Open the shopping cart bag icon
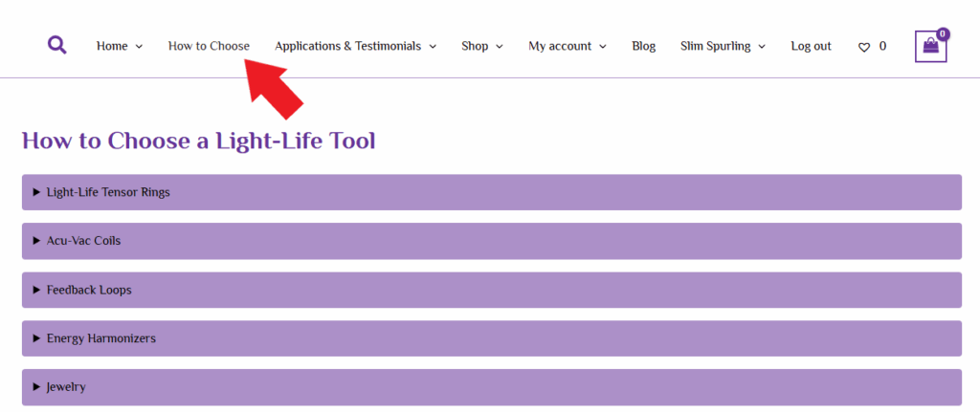980x412 pixels. click(930, 47)
